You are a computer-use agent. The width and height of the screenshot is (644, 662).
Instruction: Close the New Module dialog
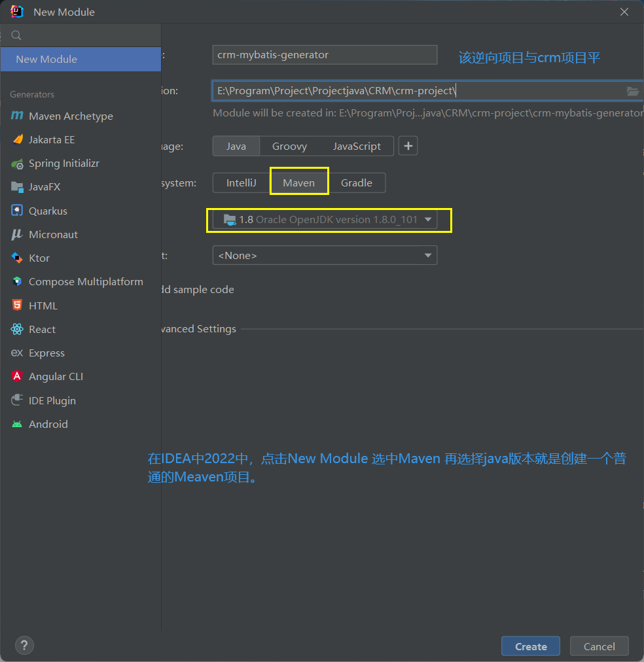624,12
